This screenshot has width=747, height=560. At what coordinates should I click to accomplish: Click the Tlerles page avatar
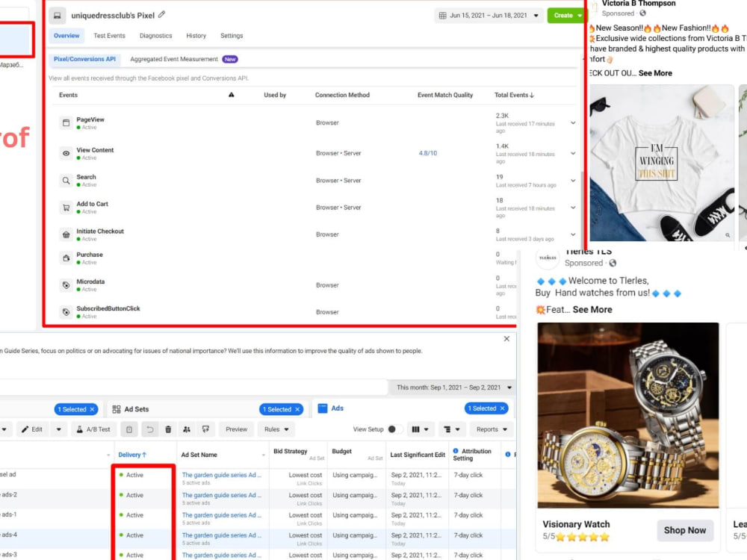(x=548, y=258)
